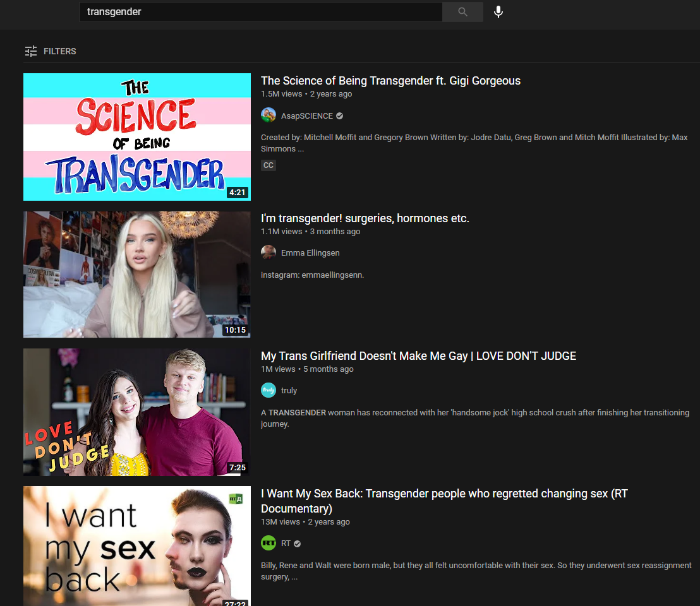Play Love Don't Judge thumbnail
This screenshot has height=606, width=700.
[137, 412]
